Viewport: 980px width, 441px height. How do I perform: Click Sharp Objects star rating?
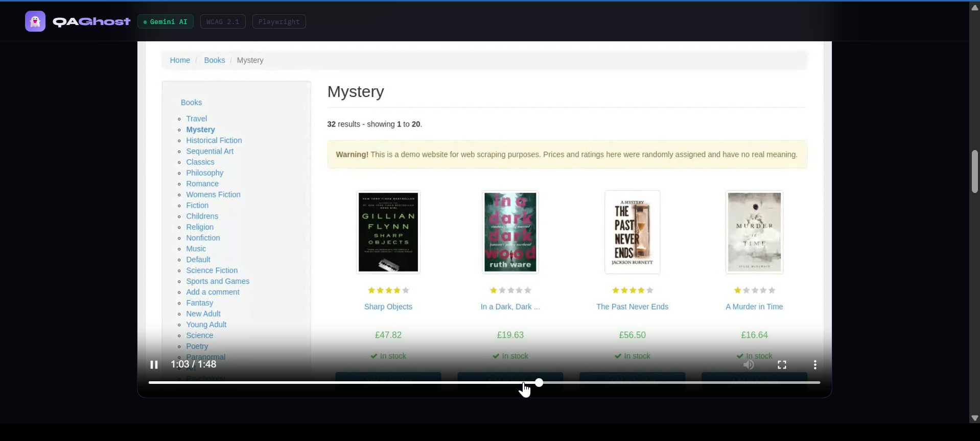coord(388,290)
